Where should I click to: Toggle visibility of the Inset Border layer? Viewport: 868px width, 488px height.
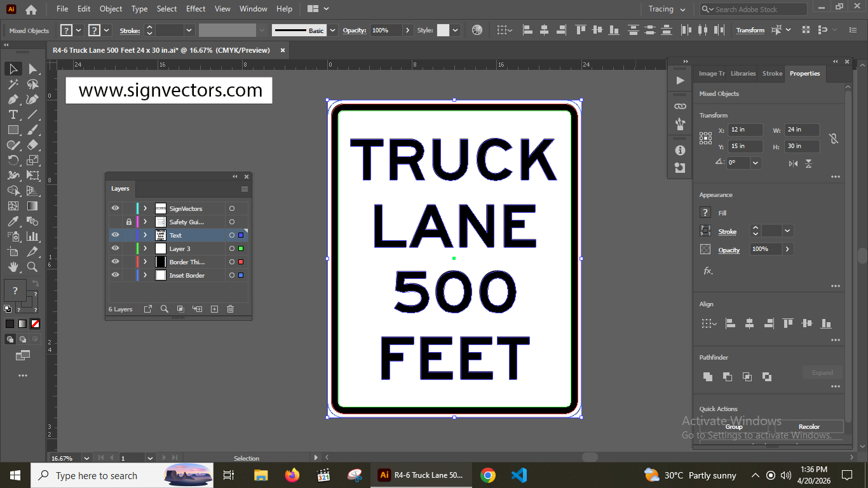[x=115, y=275]
